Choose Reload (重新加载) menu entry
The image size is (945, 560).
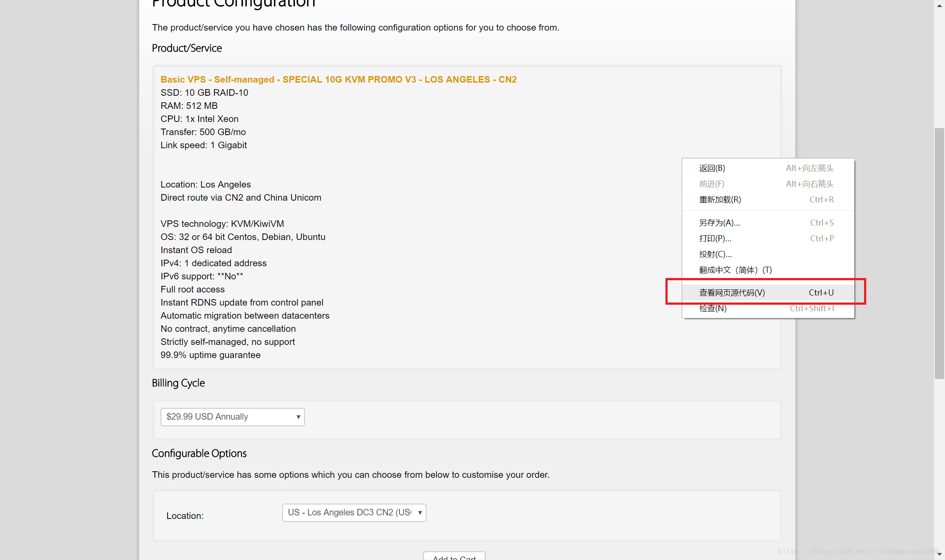pyautogui.click(x=720, y=200)
